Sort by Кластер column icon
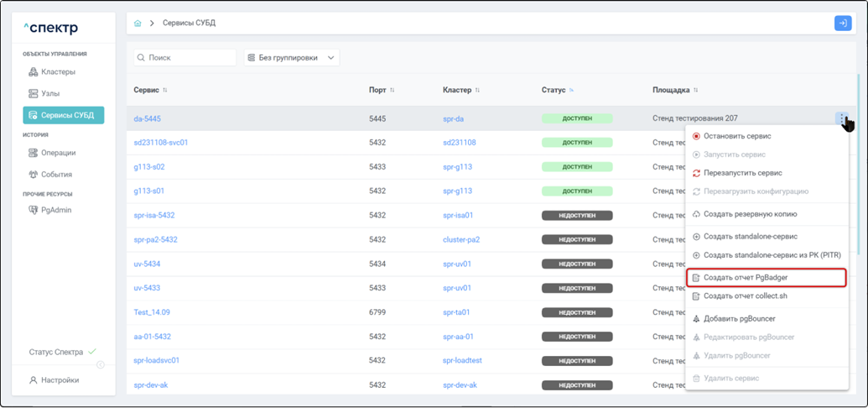Screen dimensions: 868x408 pyautogui.click(x=478, y=91)
